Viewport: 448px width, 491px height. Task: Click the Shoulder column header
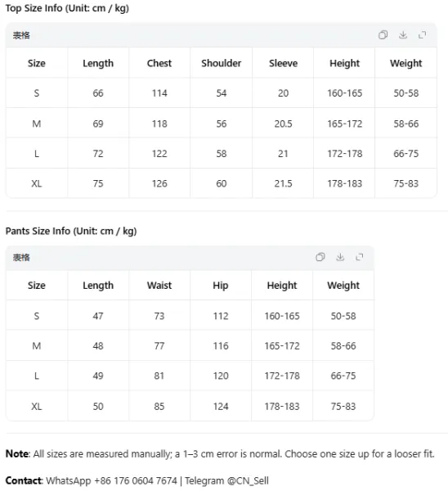tap(222, 63)
